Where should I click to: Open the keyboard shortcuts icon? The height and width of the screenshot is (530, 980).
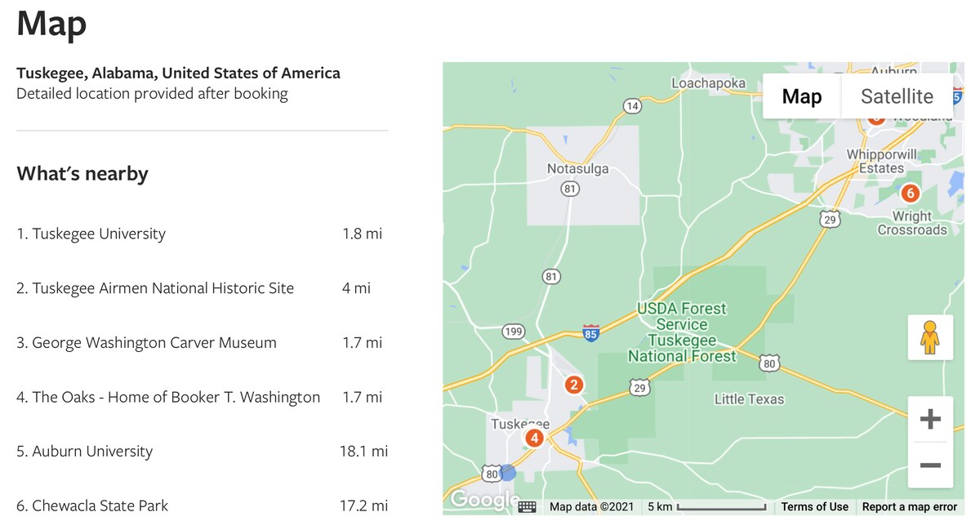pos(527,506)
